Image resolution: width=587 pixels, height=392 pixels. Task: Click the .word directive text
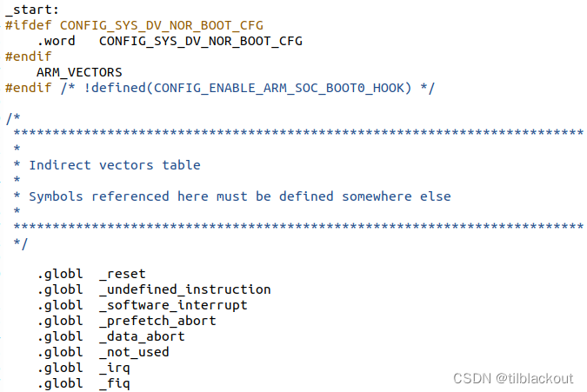57,41
